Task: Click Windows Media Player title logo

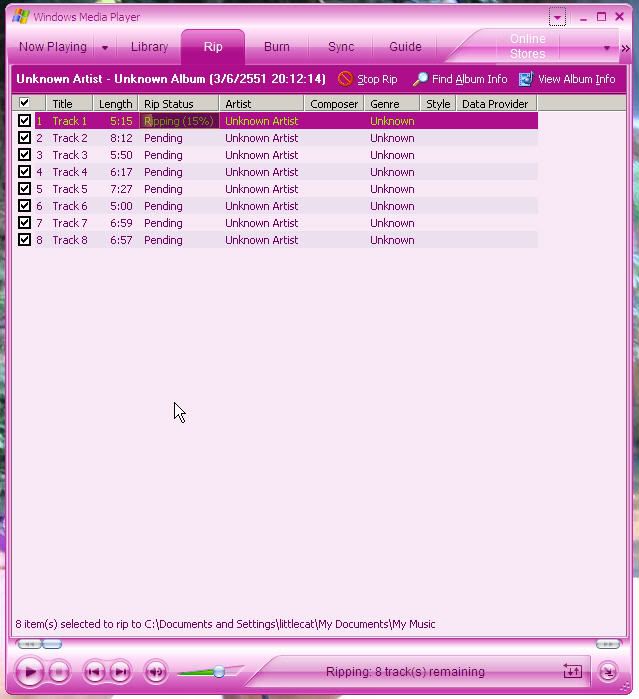Action: 21,16
